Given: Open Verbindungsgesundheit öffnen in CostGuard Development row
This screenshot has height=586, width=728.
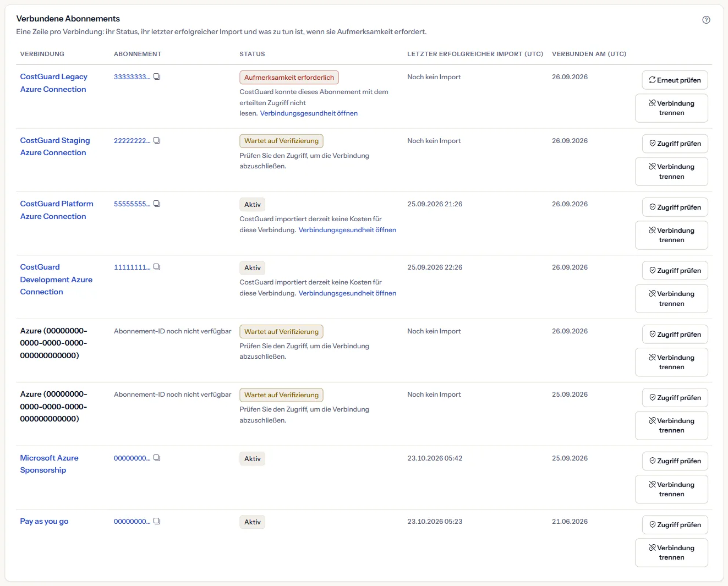Looking at the screenshot, I should (x=347, y=293).
